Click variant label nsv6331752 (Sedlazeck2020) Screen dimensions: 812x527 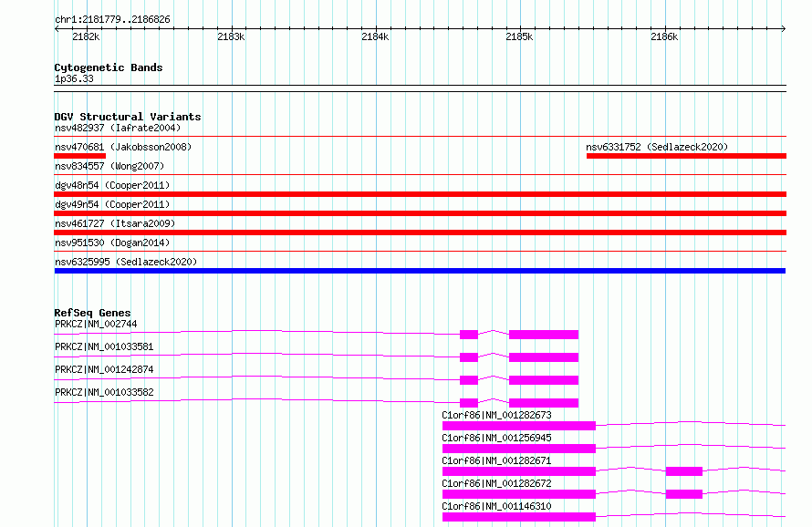point(657,147)
